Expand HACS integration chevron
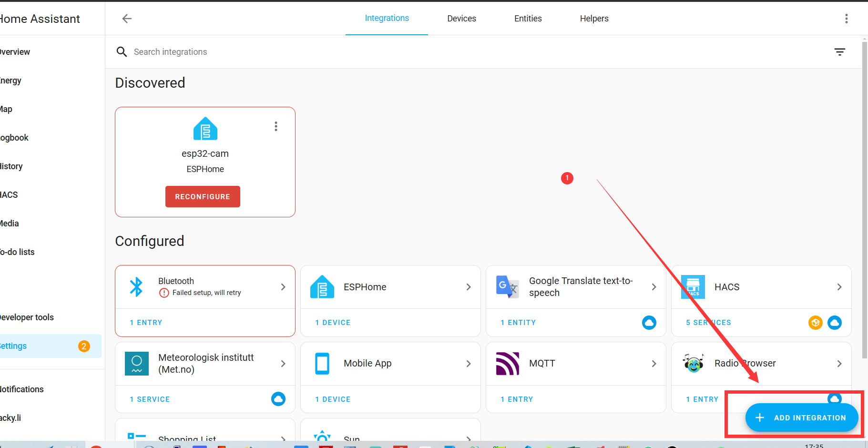 [x=839, y=287]
